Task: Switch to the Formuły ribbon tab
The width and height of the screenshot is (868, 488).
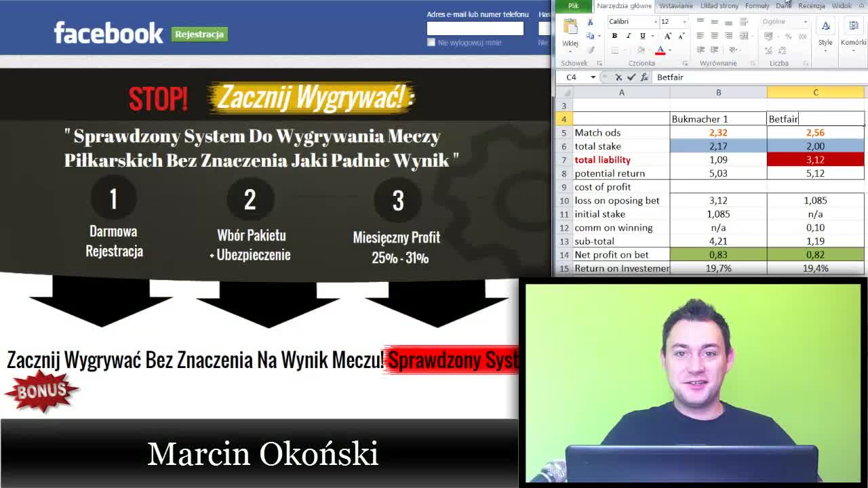Action: (x=757, y=6)
